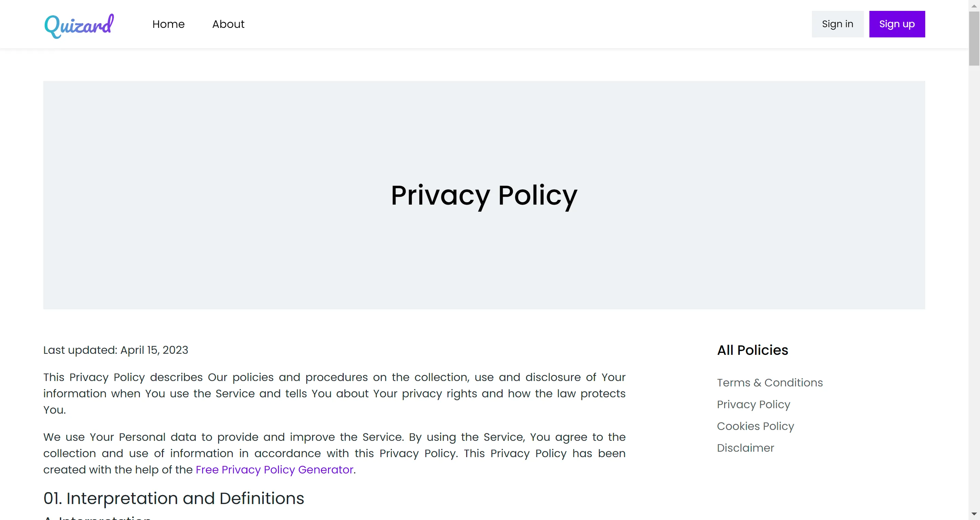Click the Privacy Policy banner heading
The image size is (980, 520).
[484, 195]
